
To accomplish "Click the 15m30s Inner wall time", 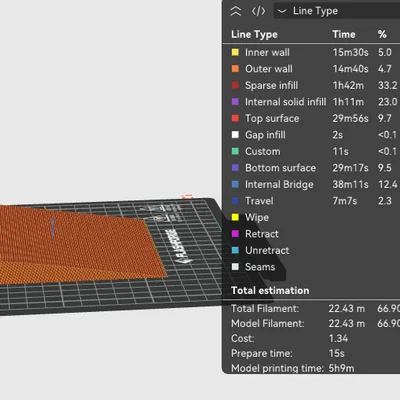I will point(351,52).
